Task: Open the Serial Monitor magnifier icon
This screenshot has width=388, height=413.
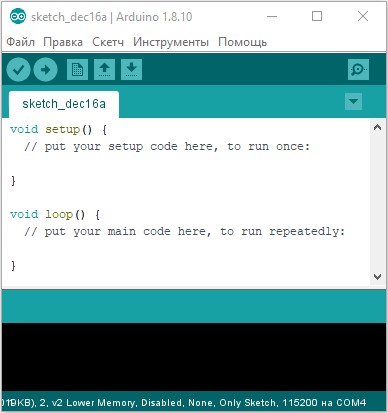Action: tap(358, 70)
